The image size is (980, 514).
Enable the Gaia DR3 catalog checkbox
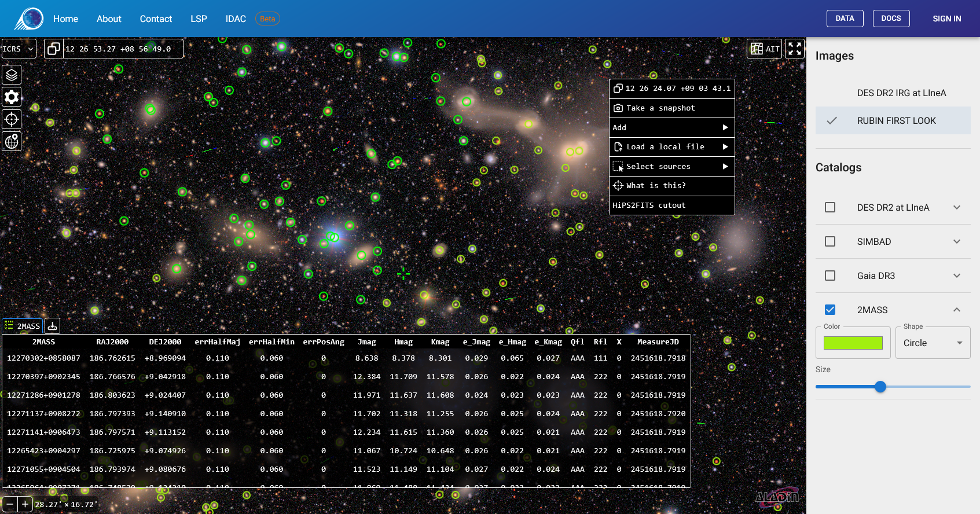click(x=830, y=276)
